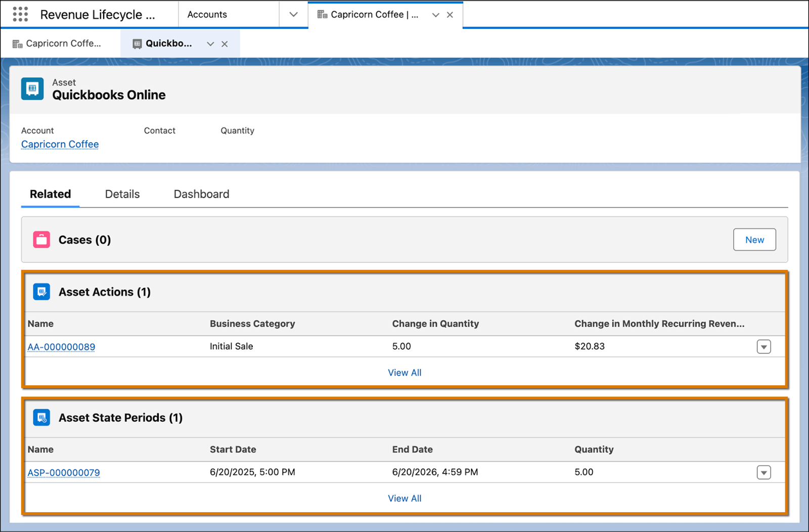The width and height of the screenshot is (809, 532).
Task: Click the Business Category column header
Action: point(252,324)
